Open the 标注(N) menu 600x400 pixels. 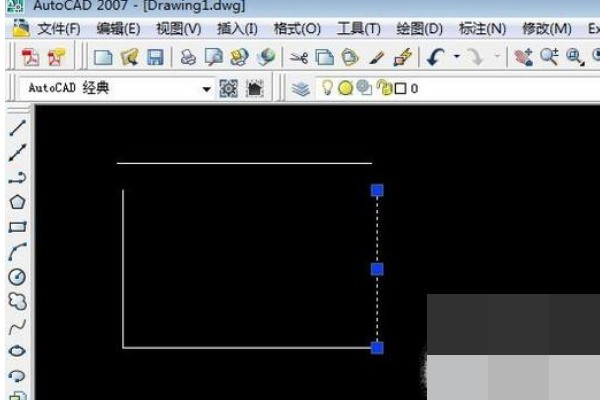tap(482, 29)
